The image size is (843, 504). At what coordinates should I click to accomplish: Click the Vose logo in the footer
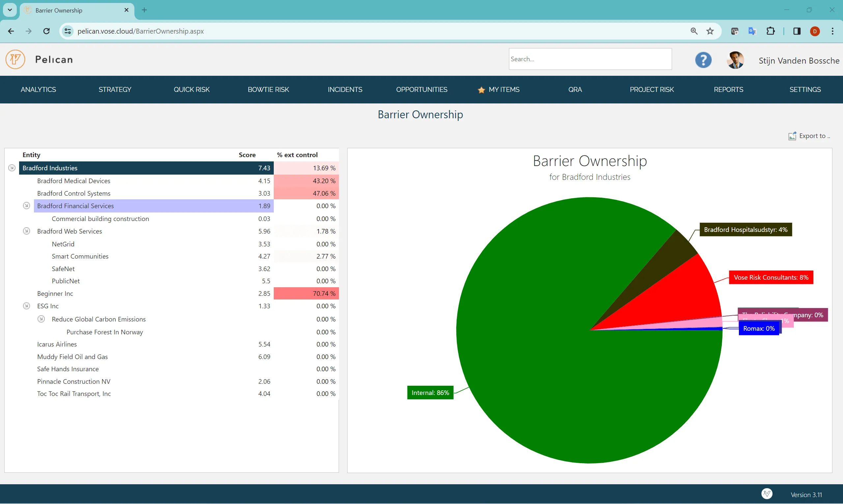[x=767, y=494]
